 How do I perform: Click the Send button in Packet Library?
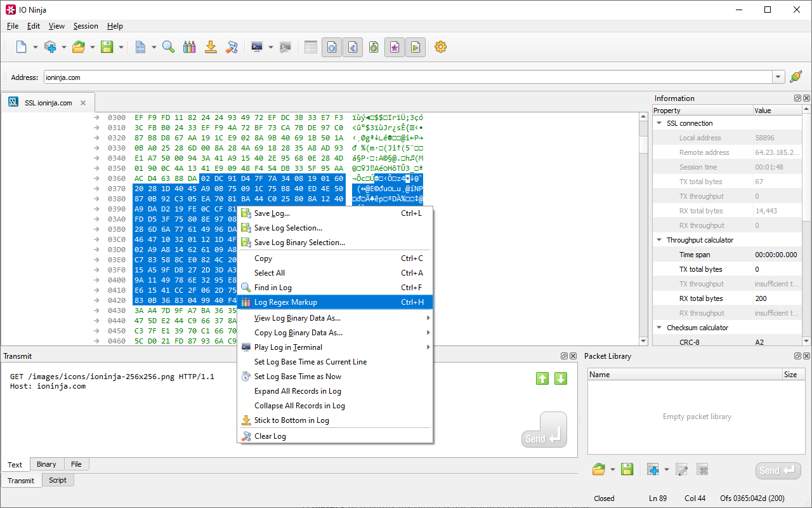[x=778, y=471]
